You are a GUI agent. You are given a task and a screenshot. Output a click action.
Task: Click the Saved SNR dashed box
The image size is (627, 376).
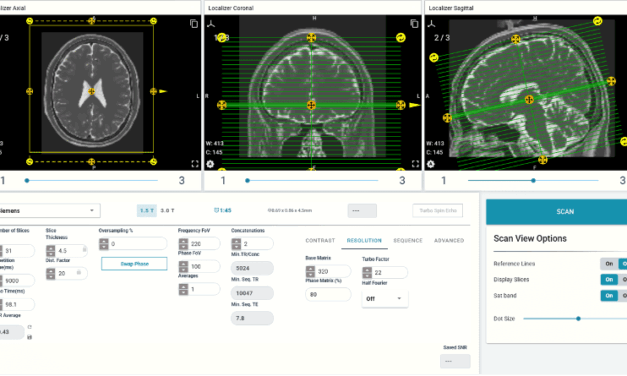[455, 361]
